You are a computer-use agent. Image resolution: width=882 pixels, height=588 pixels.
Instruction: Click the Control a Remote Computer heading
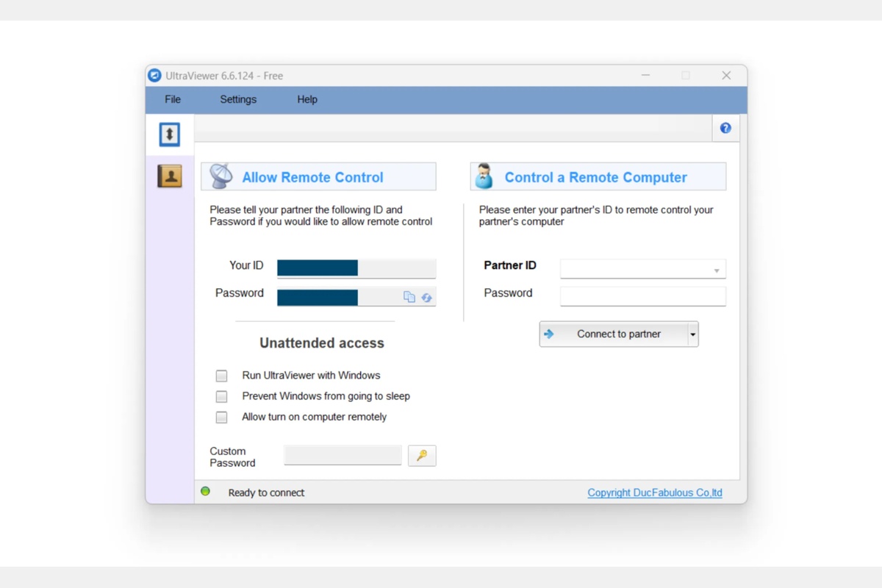tap(596, 177)
